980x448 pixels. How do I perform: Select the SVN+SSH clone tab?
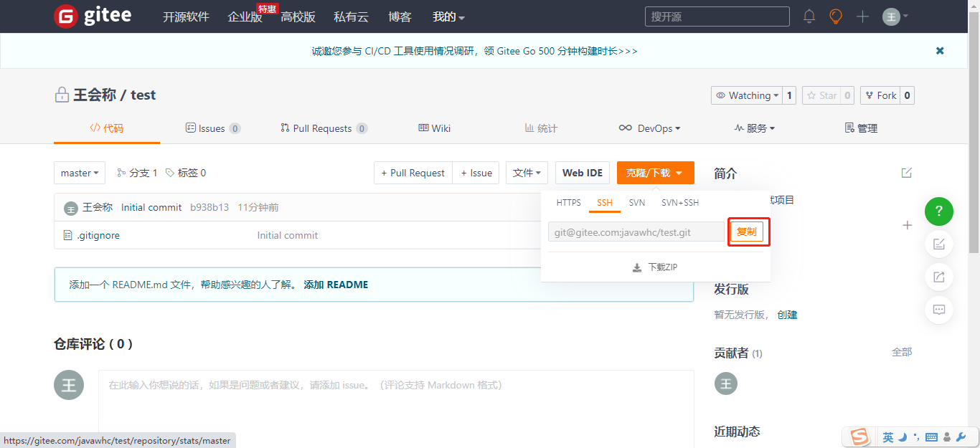tap(680, 203)
